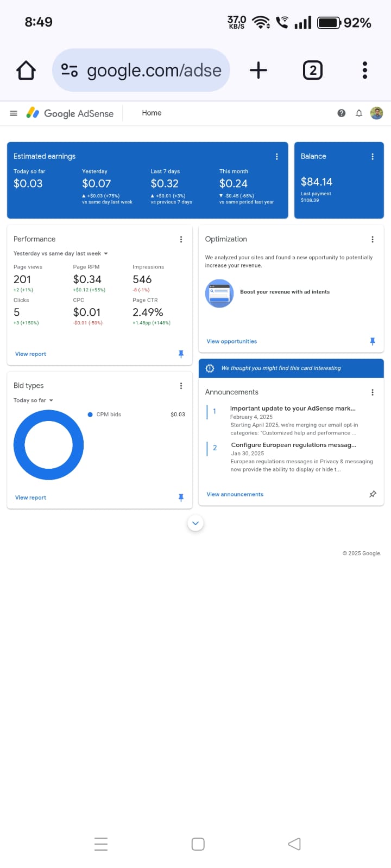Tap the Android back navigation button

click(294, 844)
